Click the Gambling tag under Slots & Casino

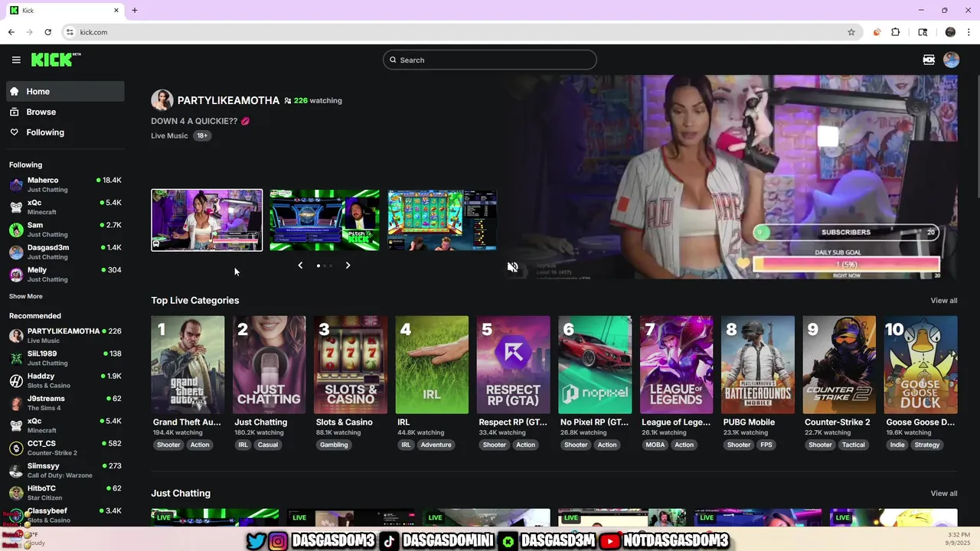(x=334, y=445)
